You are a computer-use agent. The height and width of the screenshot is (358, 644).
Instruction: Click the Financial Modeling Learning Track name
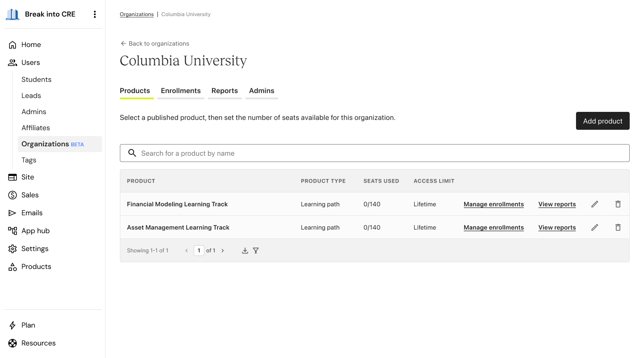(x=178, y=204)
